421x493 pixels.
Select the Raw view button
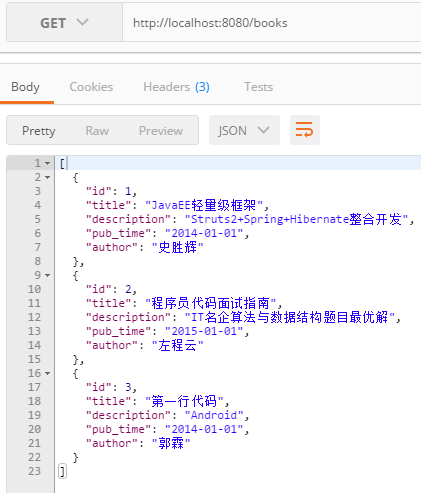[97, 131]
